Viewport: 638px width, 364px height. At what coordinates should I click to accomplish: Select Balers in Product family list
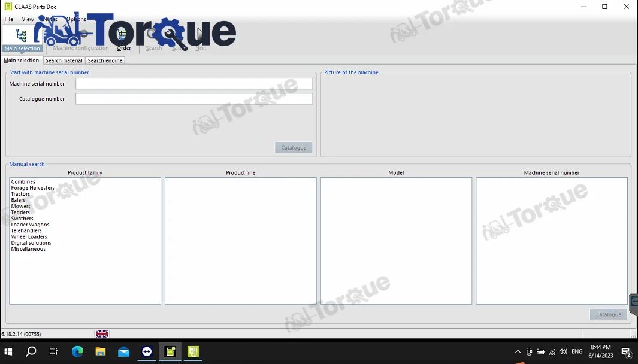[x=18, y=200]
